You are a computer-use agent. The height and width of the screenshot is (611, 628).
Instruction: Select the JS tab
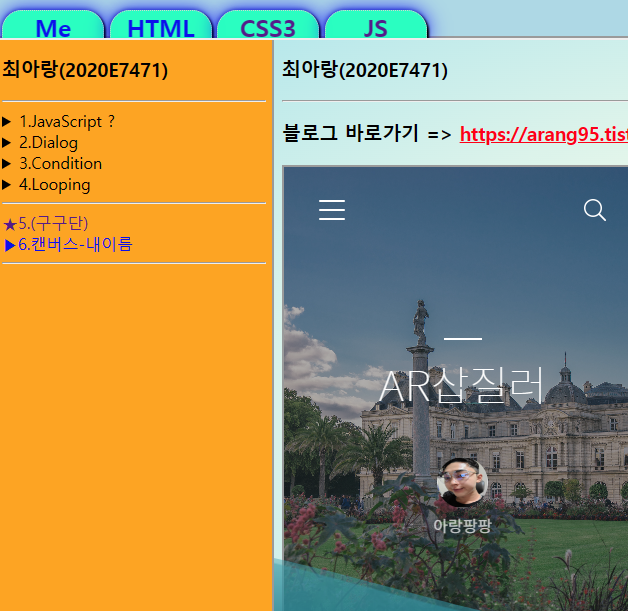[x=376, y=26]
